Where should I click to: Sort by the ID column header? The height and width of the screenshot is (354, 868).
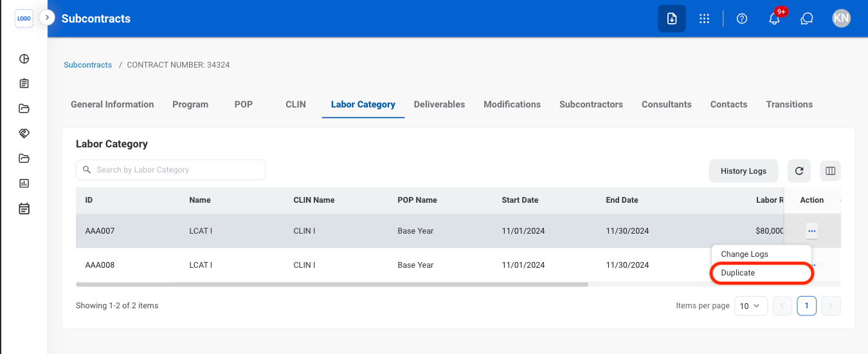coord(89,200)
